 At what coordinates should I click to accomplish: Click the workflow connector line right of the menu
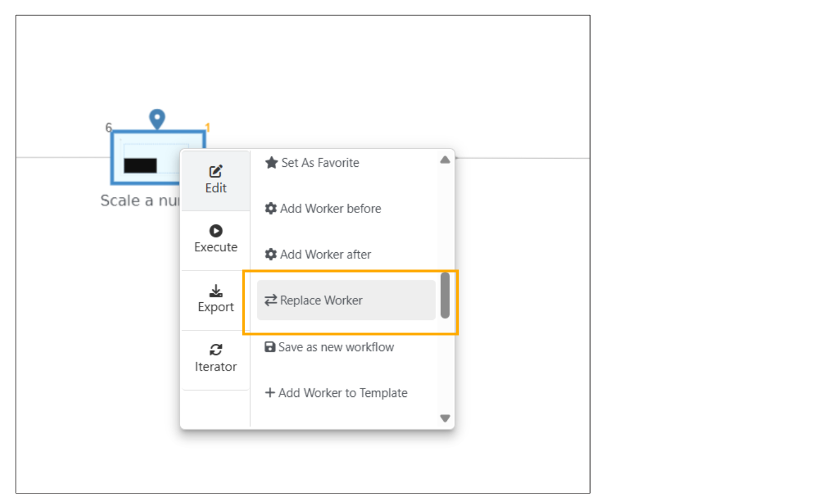click(x=521, y=159)
